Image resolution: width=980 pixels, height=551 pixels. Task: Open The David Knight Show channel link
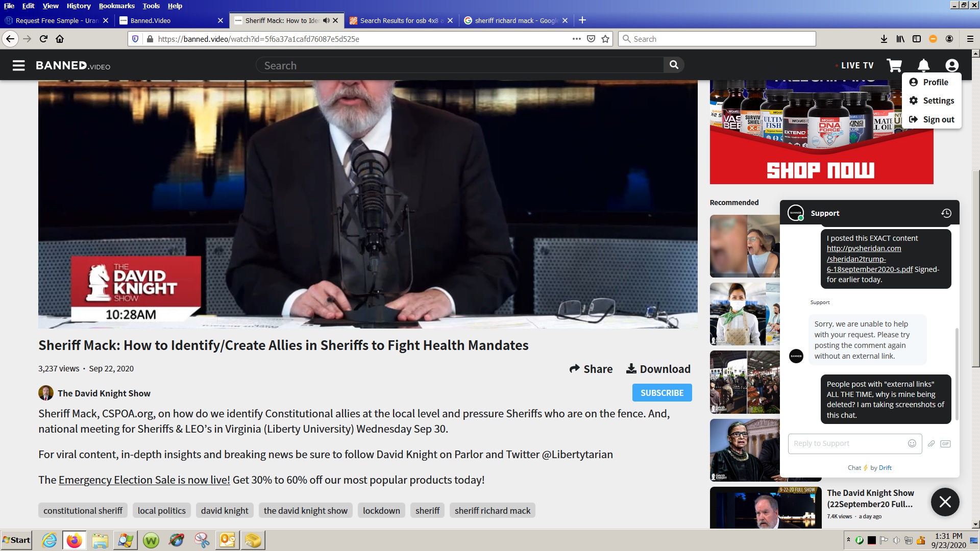pos(104,393)
